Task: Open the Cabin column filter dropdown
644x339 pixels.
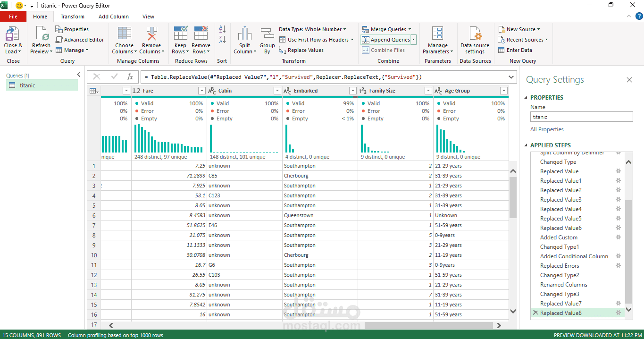Action: (277, 91)
